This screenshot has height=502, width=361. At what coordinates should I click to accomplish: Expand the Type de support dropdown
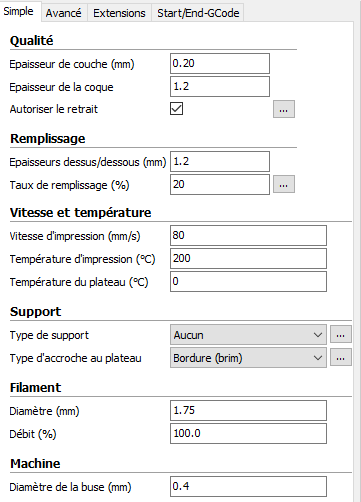[248, 334]
